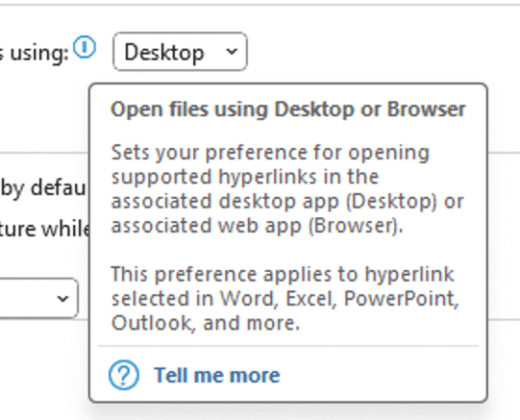The image size is (520, 420).
Task: Click the "supported hyperlinks in the" line
Action: click(x=245, y=177)
